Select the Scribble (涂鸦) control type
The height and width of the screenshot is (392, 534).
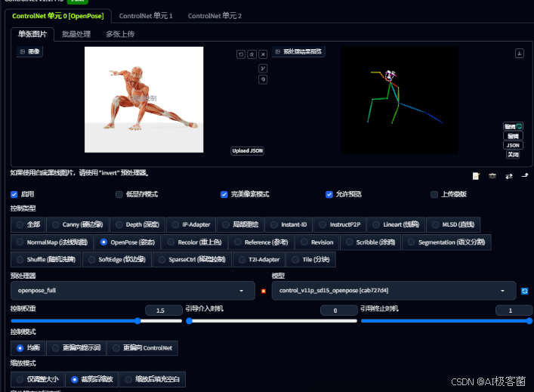(x=371, y=242)
